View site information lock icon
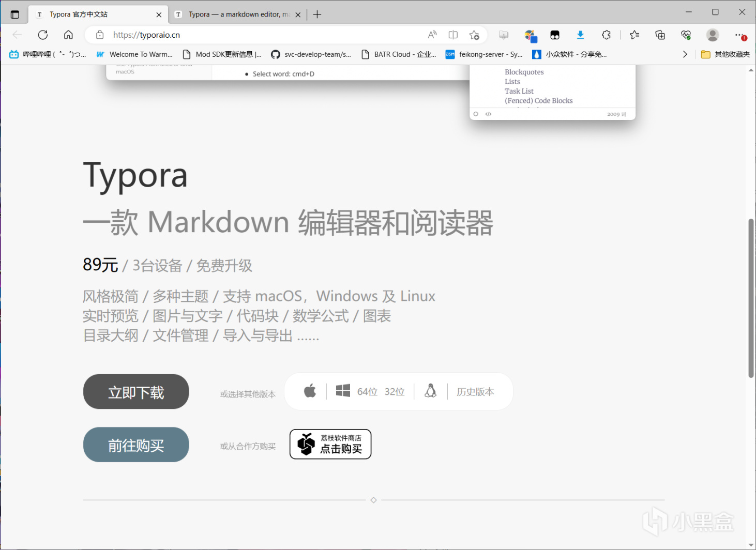 pyautogui.click(x=100, y=35)
